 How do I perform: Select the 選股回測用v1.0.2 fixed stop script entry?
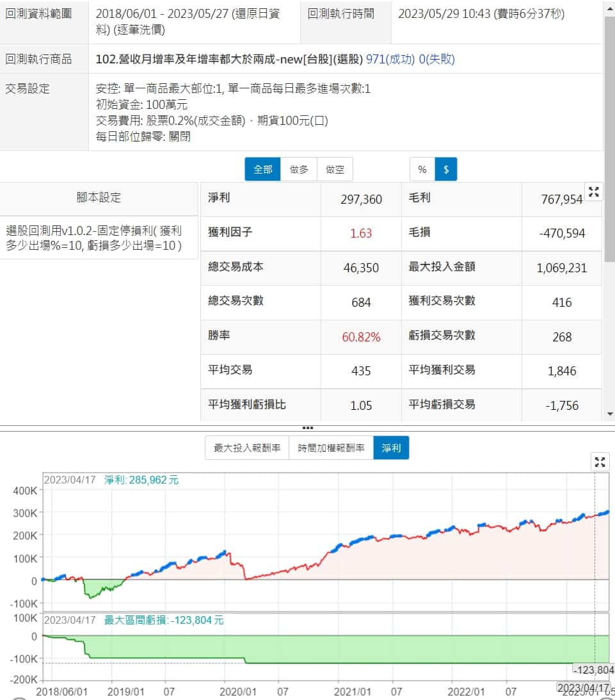(x=95, y=238)
